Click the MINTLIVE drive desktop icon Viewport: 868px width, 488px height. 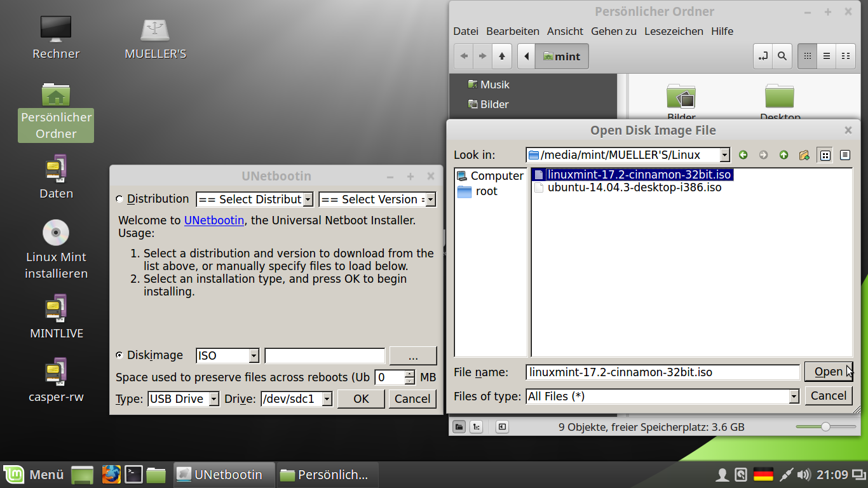coord(56,316)
